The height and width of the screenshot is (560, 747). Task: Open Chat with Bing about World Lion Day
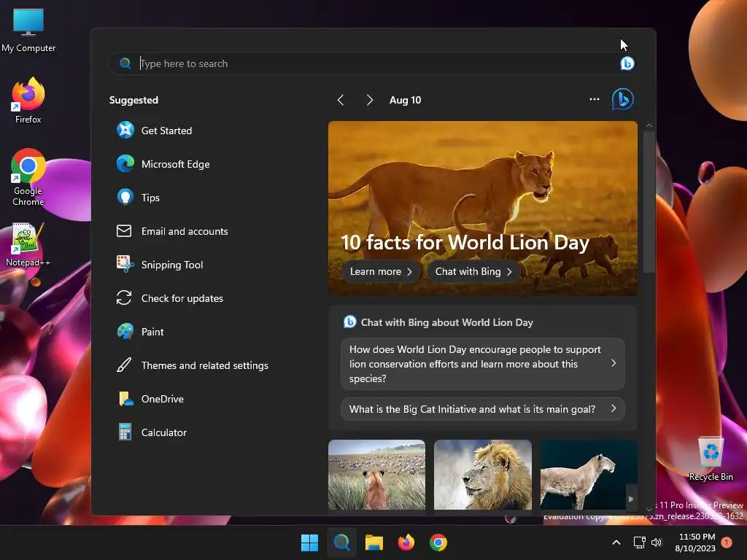click(446, 322)
